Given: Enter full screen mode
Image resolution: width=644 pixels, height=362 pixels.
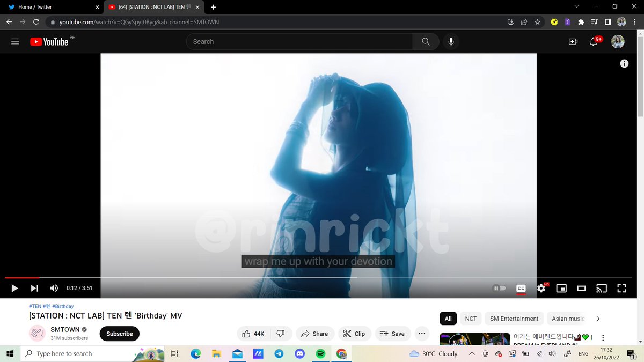Looking at the screenshot, I should click(621, 289).
